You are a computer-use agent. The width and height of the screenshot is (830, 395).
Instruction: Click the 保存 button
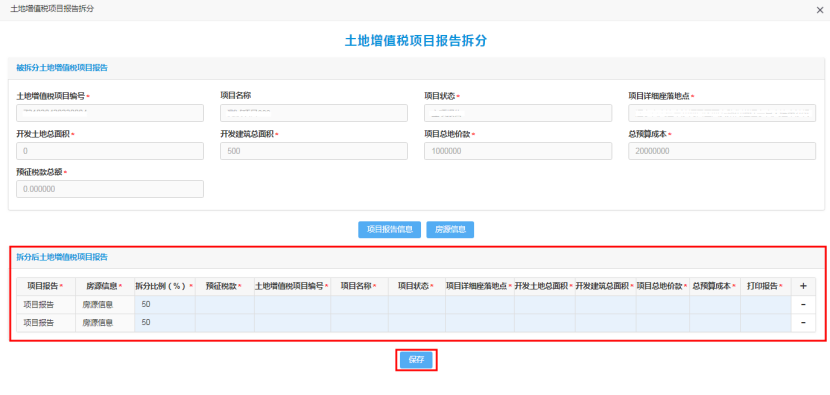point(416,360)
